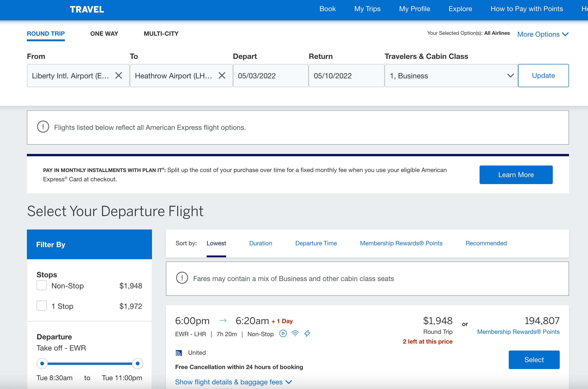Switch to ROUND TRIP tab

[x=46, y=33]
